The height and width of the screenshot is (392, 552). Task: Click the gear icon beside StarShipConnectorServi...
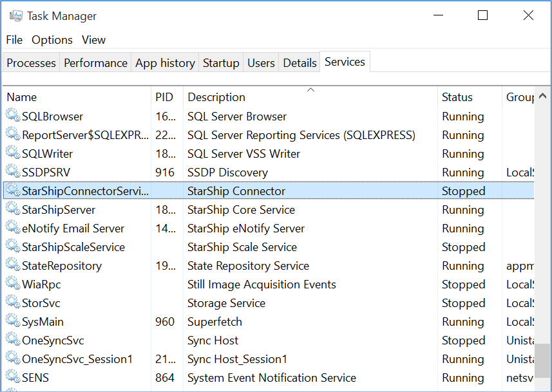pos(13,190)
